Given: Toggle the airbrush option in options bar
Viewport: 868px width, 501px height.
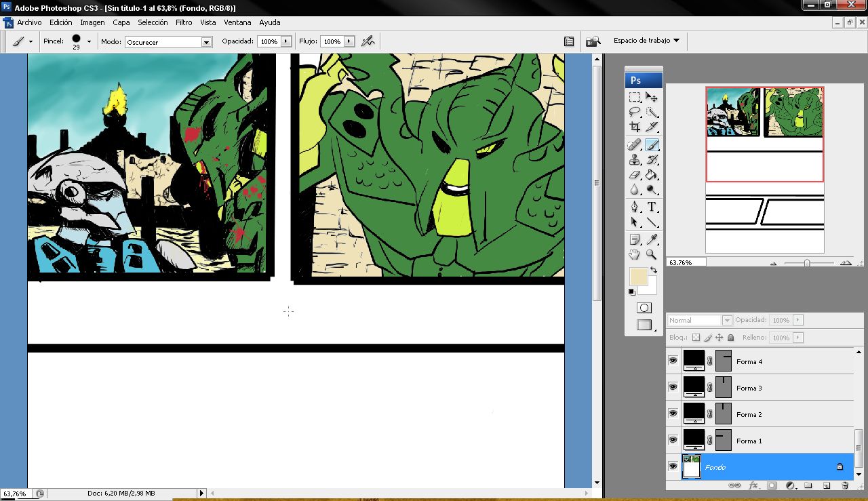Looking at the screenshot, I should tap(368, 41).
